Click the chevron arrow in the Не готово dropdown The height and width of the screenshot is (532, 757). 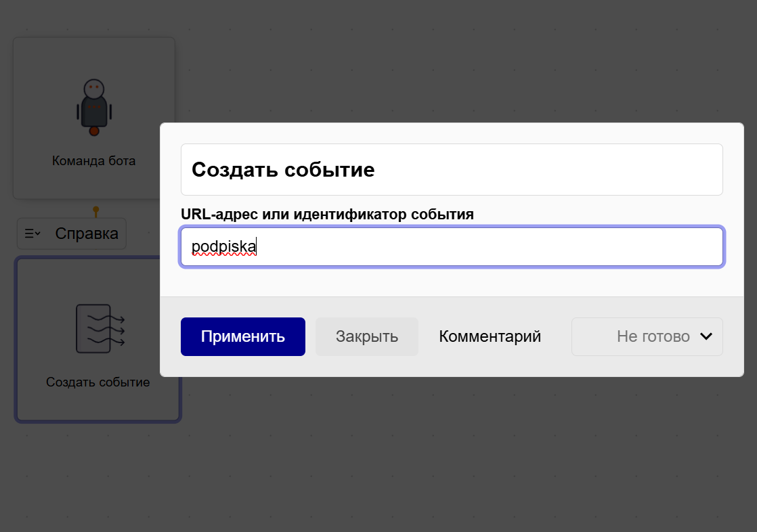706,336
